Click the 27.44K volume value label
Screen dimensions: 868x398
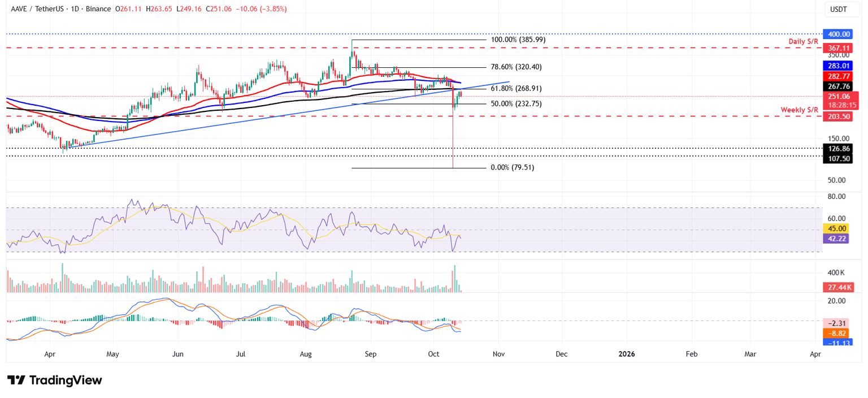tap(836, 287)
